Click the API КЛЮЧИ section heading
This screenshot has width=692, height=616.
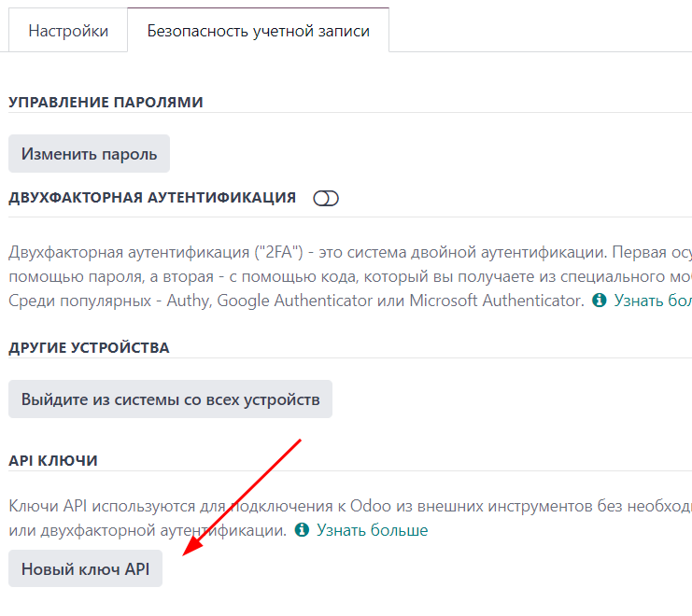(x=53, y=461)
